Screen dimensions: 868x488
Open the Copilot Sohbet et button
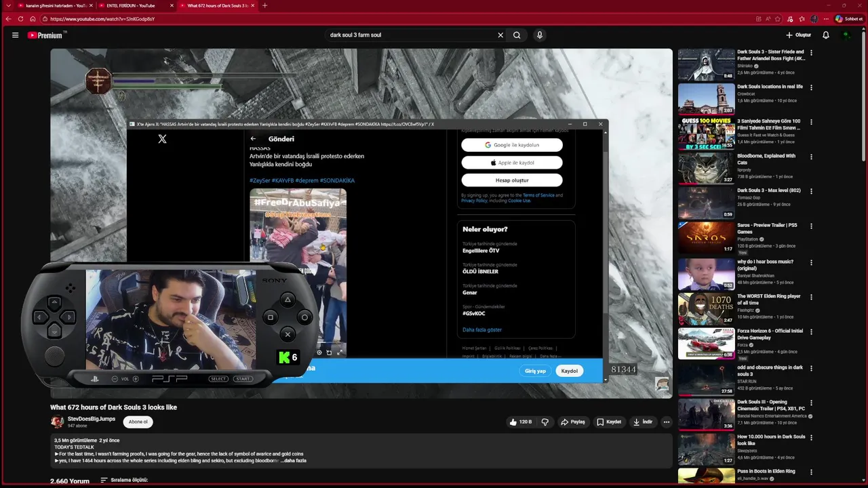[x=849, y=19]
